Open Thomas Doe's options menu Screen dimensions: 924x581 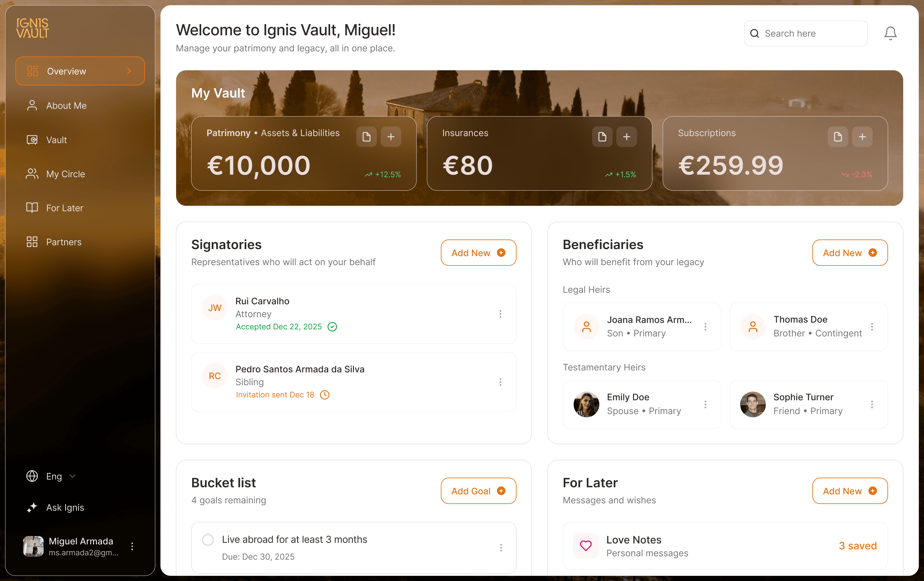point(872,327)
